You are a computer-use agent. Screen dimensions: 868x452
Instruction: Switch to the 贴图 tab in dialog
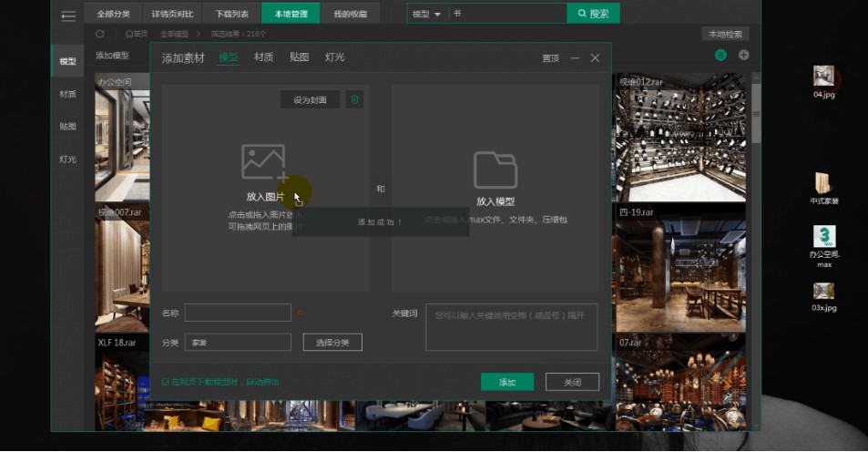(x=299, y=57)
